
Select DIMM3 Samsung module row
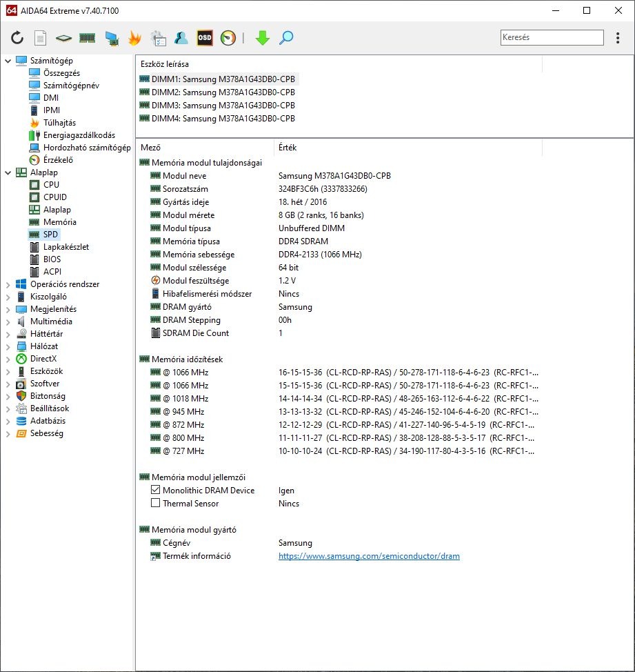[223, 106]
